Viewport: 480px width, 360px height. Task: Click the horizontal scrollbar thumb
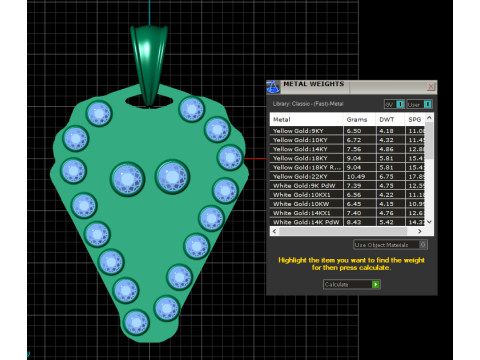[x=343, y=231]
